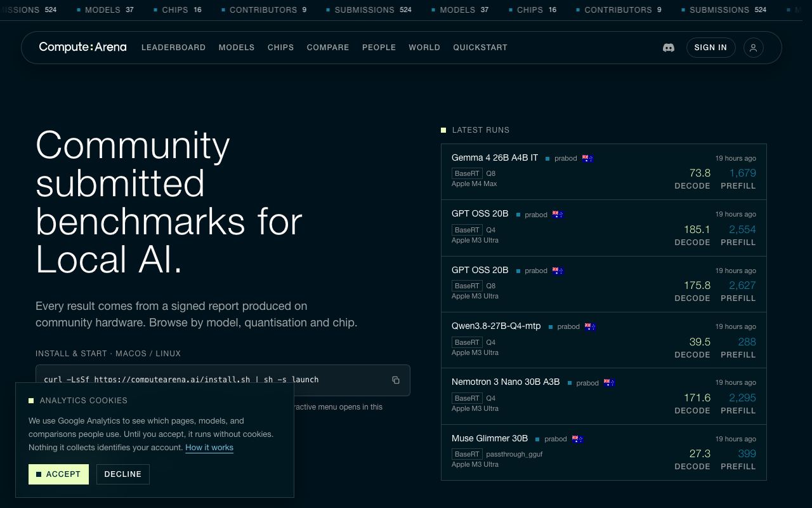This screenshot has width=812, height=508.
Task: Open the How it works link
Action: (x=209, y=448)
